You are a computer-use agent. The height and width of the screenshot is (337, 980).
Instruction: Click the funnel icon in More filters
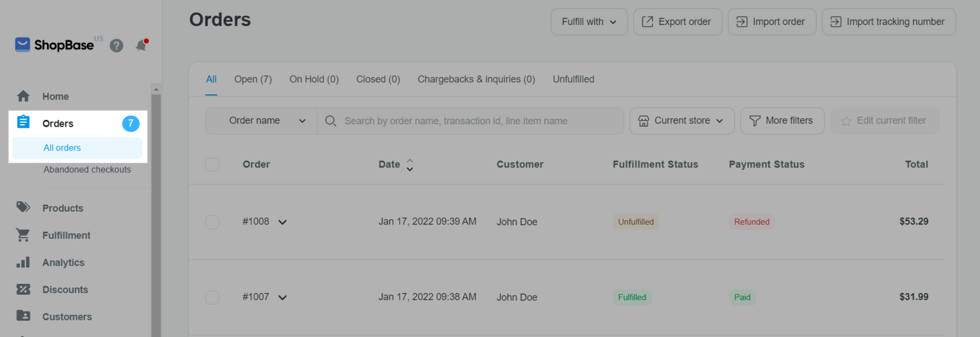click(755, 121)
